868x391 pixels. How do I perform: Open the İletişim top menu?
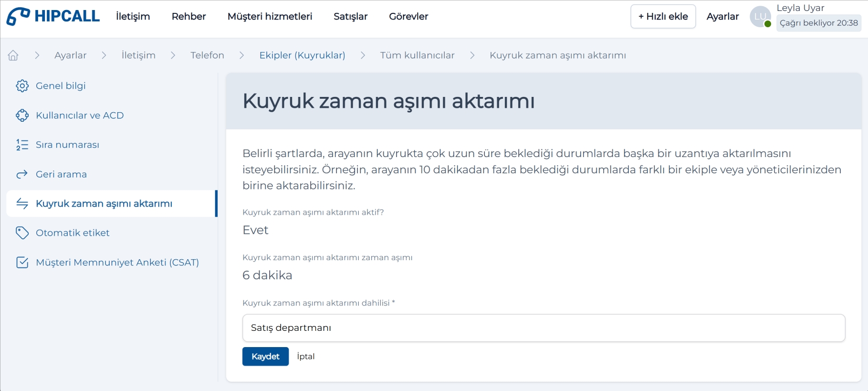(x=133, y=17)
